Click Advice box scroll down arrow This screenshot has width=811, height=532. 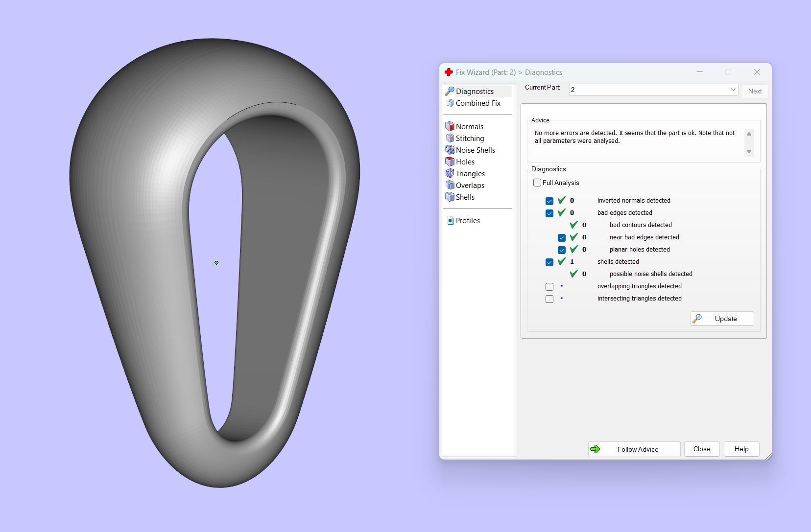tap(749, 151)
